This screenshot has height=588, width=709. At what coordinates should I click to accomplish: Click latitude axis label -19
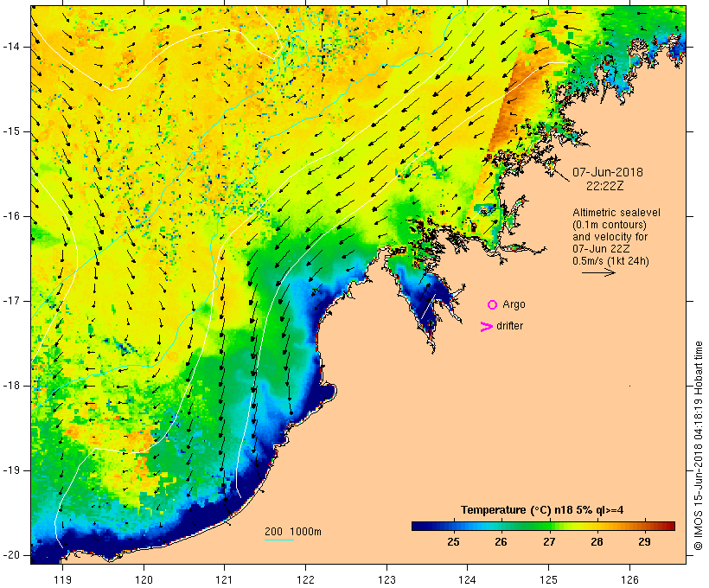click(11, 470)
